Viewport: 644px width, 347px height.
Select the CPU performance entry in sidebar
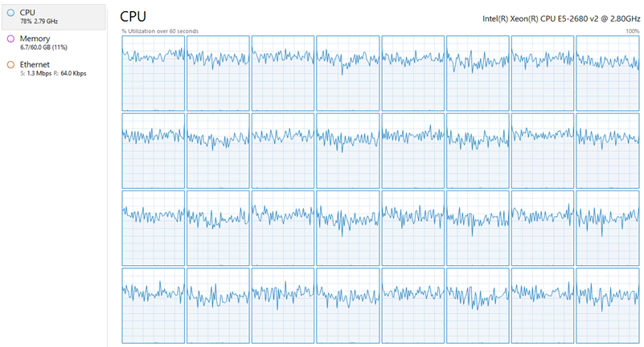(53, 16)
